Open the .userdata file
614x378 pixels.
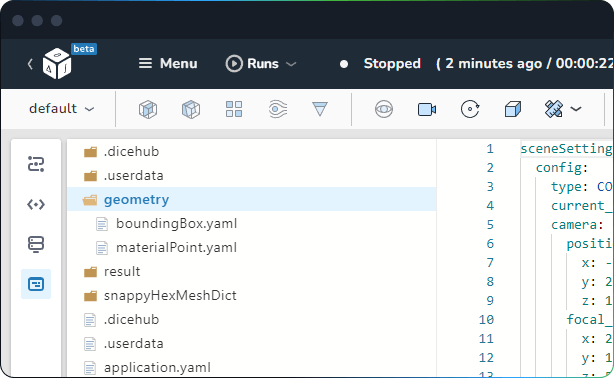(251, 343)
